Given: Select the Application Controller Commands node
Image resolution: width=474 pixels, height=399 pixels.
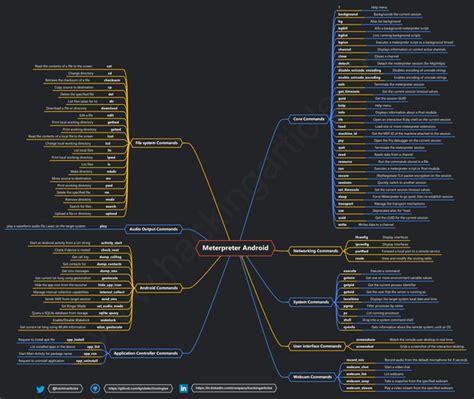Looking at the screenshot, I should pyautogui.click(x=146, y=353).
